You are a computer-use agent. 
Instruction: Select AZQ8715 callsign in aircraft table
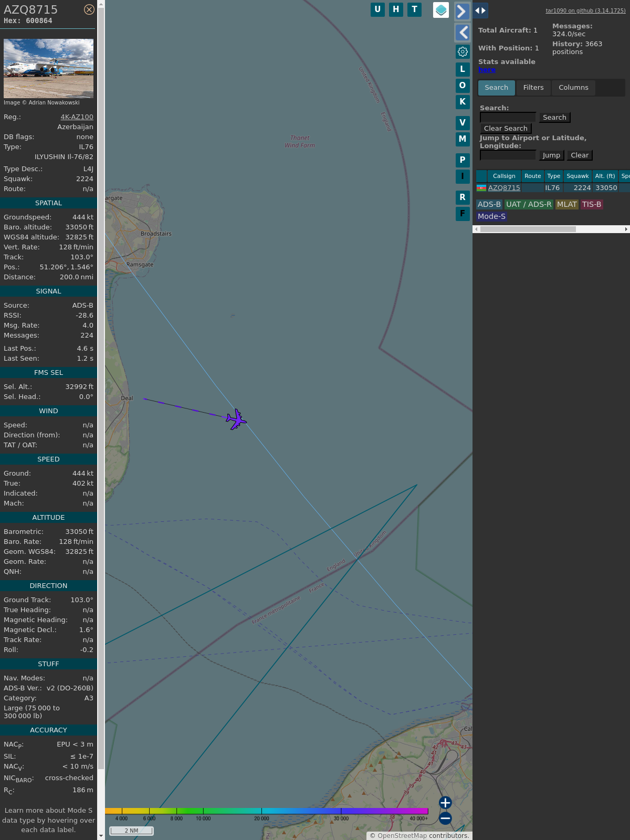point(504,188)
